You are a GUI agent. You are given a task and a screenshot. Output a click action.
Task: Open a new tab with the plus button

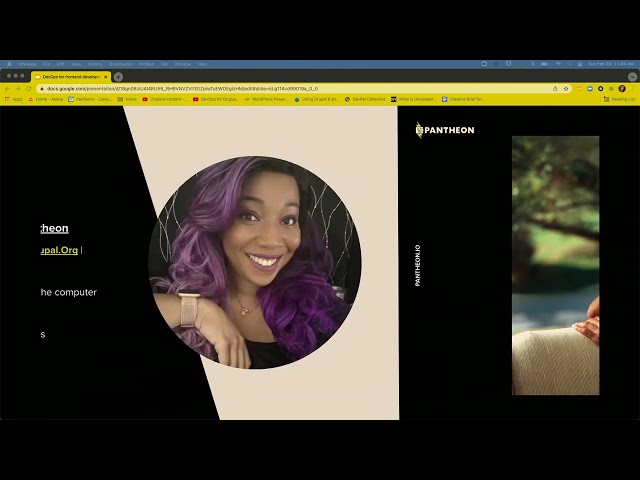(x=118, y=76)
